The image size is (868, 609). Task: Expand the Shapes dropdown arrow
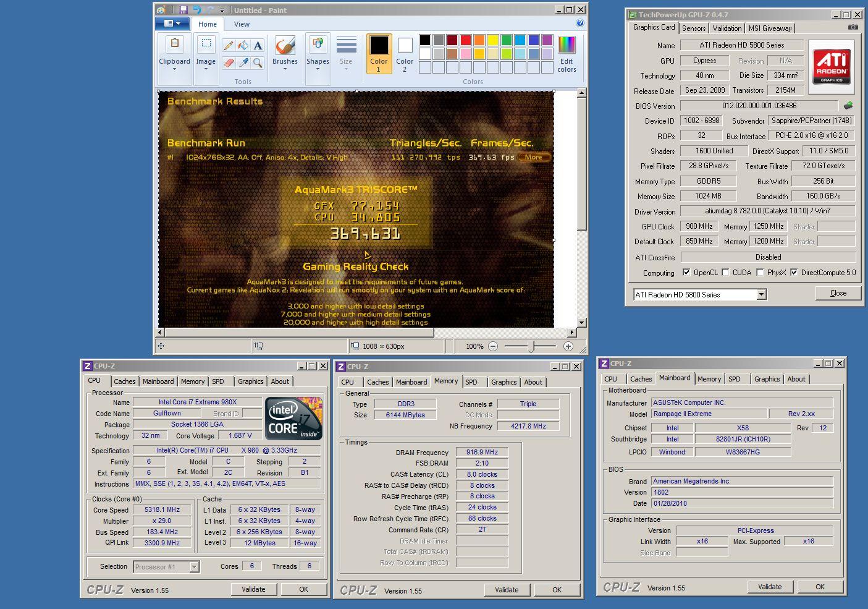(x=318, y=69)
